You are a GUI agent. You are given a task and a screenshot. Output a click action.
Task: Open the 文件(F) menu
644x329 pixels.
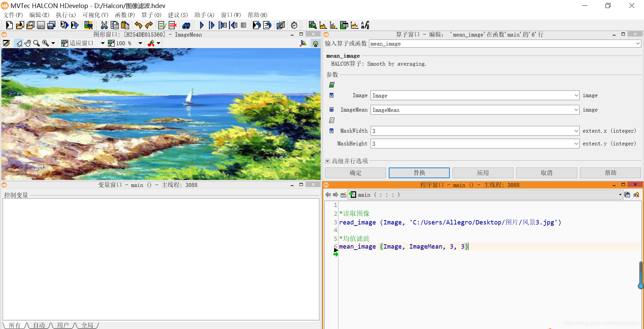tap(13, 15)
